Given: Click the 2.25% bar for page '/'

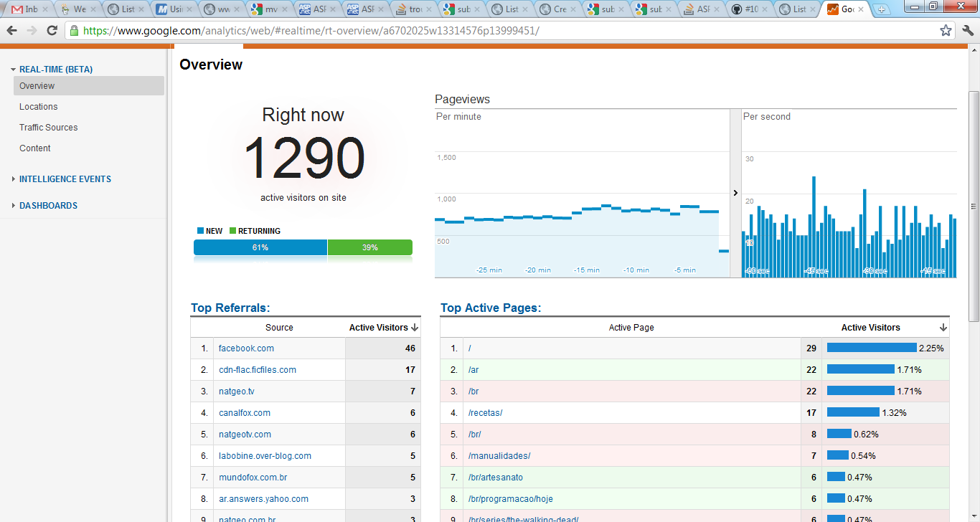Looking at the screenshot, I should click(x=872, y=348).
